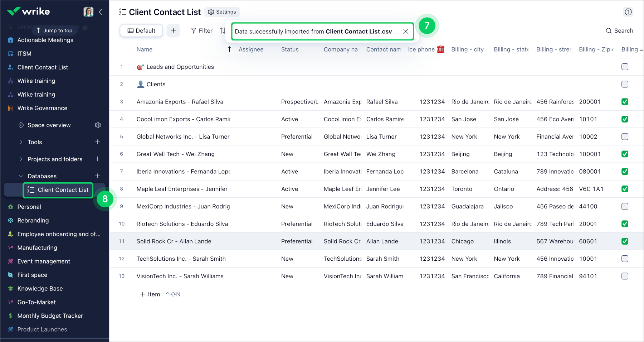
Task: Click the target icon on Leads and Opportunities
Action: (x=141, y=67)
